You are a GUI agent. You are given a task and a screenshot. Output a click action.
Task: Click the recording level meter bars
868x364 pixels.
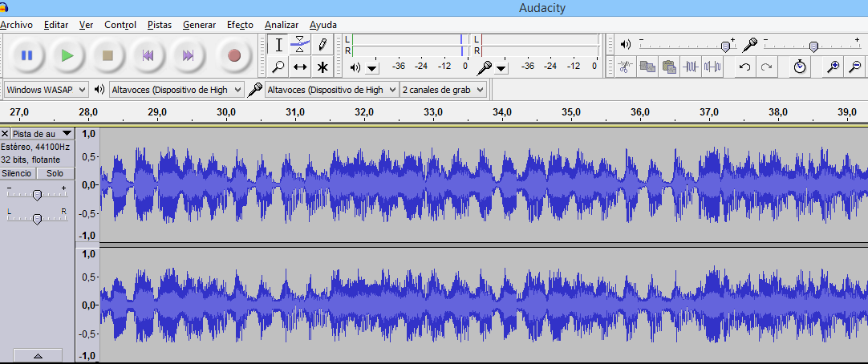(540, 45)
